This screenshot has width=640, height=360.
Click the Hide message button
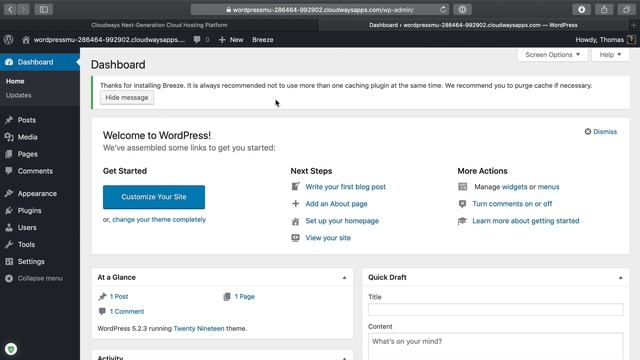click(x=127, y=98)
